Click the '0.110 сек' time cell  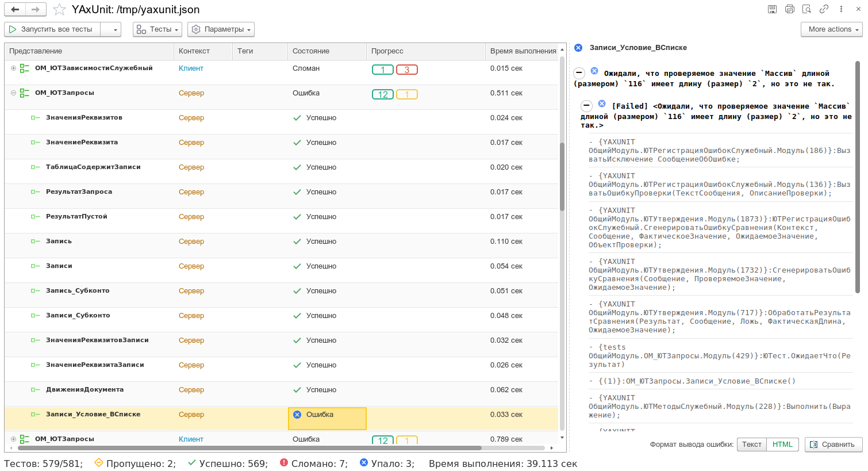tap(506, 242)
